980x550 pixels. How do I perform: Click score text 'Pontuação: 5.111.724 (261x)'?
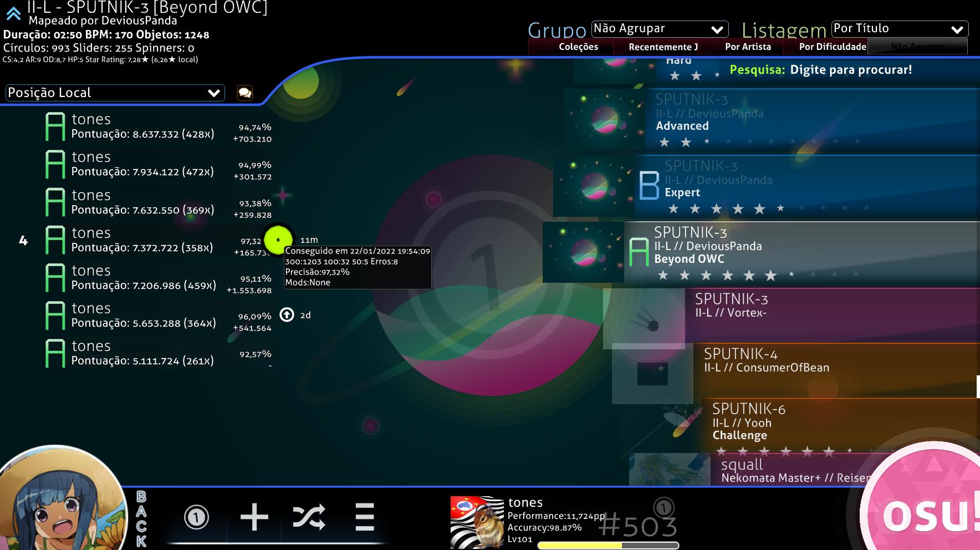pyautogui.click(x=143, y=361)
